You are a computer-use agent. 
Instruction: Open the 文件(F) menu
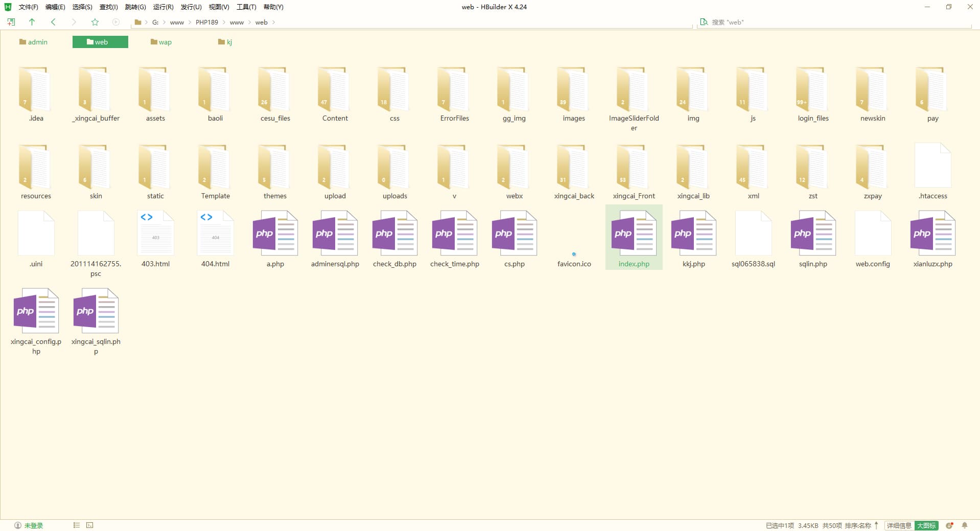(28, 7)
